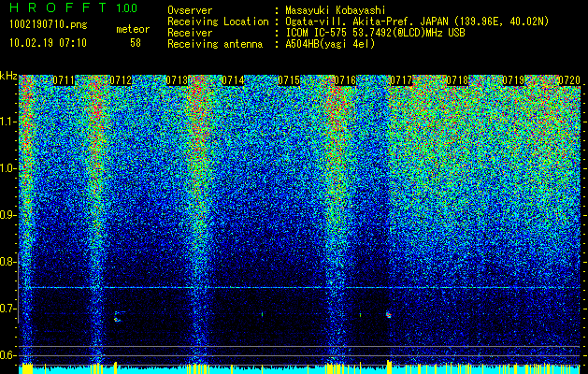588x374 pixels.
Task: Click the 0.9 kHz axis tick label
Action: pos(8,215)
